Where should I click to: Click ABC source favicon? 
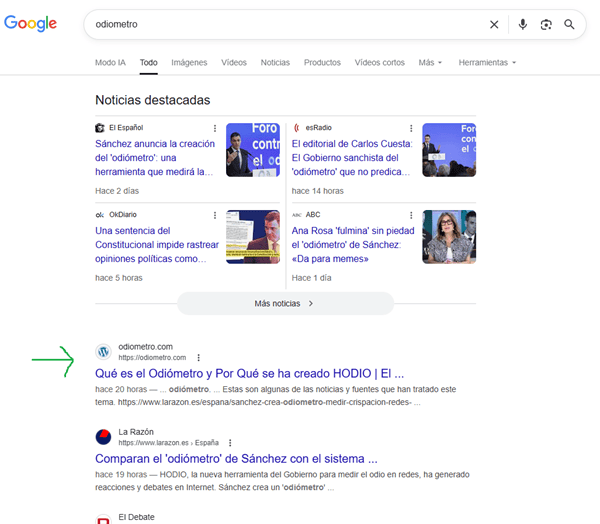click(x=297, y=215)
